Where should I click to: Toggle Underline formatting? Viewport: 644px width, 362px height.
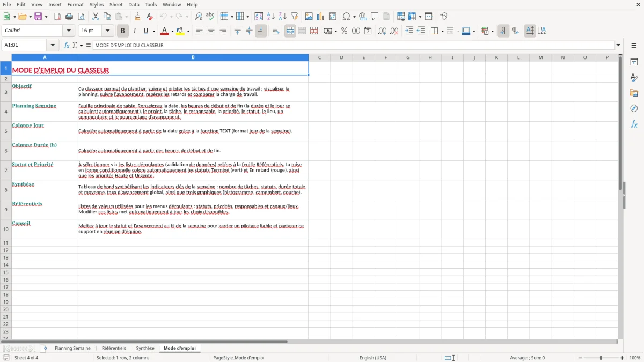(146, 31)
